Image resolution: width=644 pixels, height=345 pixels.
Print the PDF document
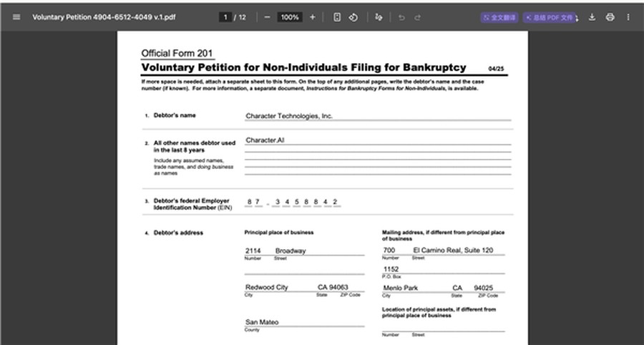(610, 17)
